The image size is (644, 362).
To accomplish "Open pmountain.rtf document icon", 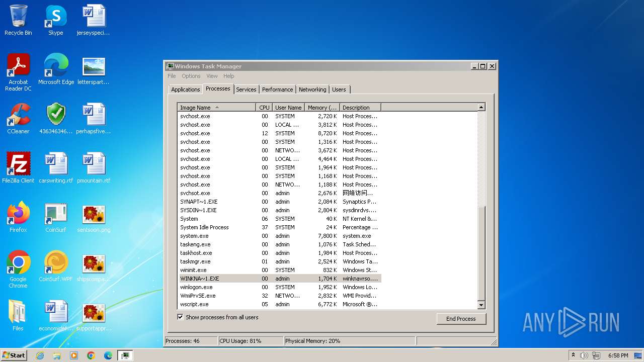I will point(94,168).
